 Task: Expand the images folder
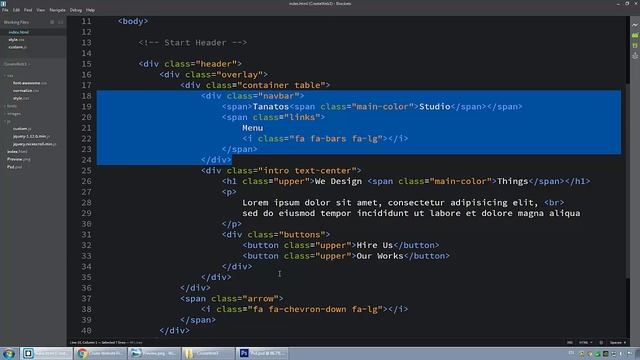click(13, 114)
